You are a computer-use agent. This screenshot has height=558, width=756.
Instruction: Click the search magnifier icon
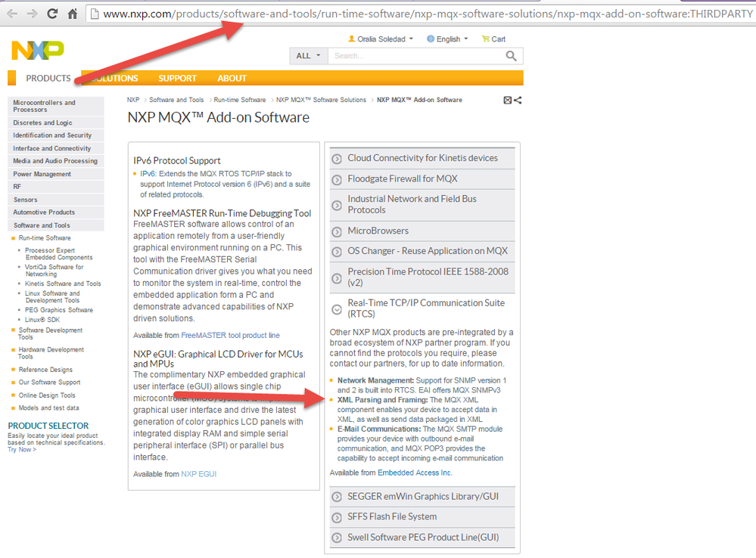[x=511, y=56]
